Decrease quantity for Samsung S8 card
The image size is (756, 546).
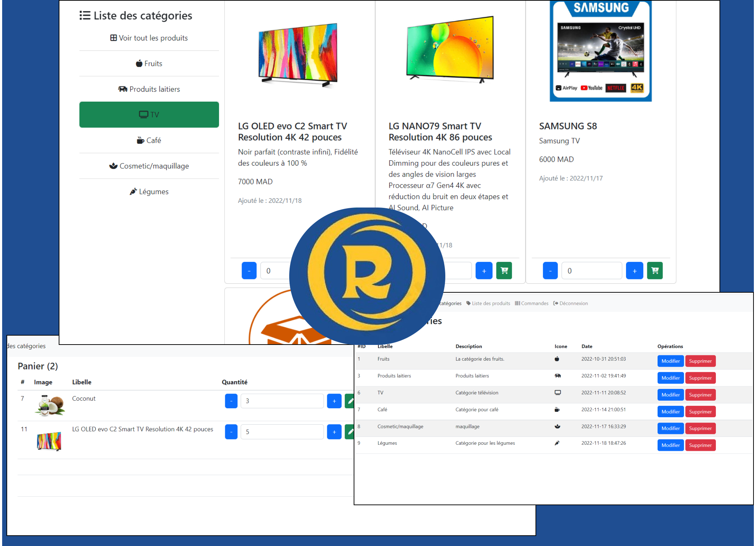pos(550,270)
